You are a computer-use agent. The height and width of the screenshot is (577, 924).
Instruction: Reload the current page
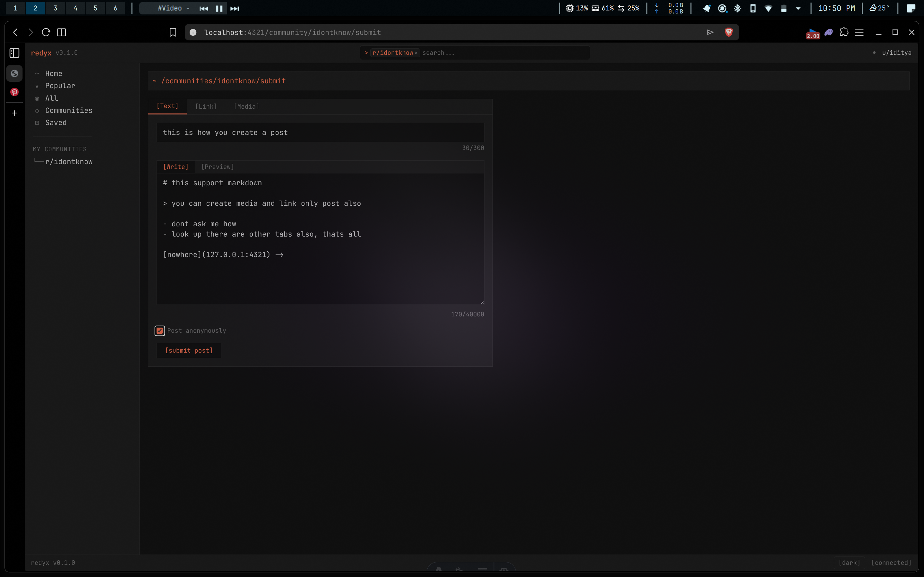[46, 32]
